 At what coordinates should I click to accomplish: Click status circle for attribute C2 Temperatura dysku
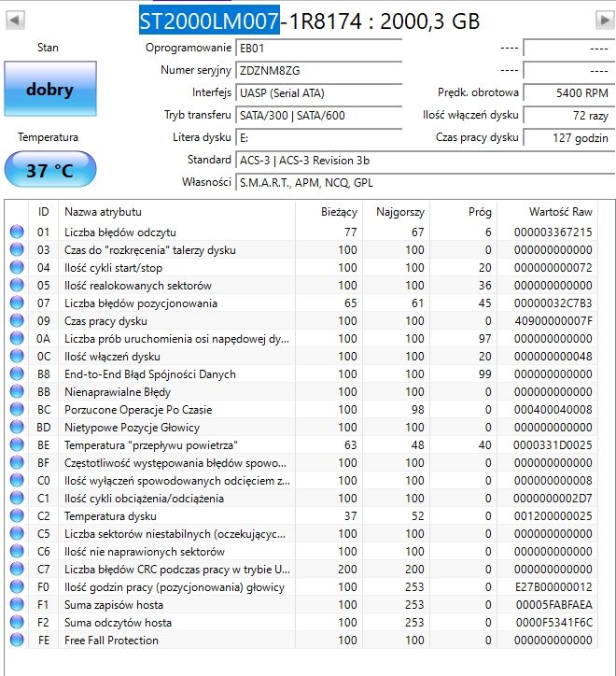coord(17,515)
